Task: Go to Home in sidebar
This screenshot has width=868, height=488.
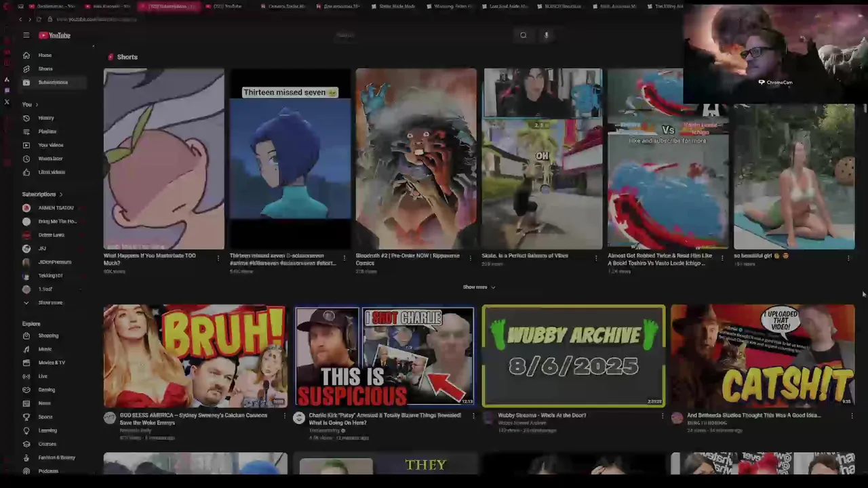Action: click(x=45, y=55)
